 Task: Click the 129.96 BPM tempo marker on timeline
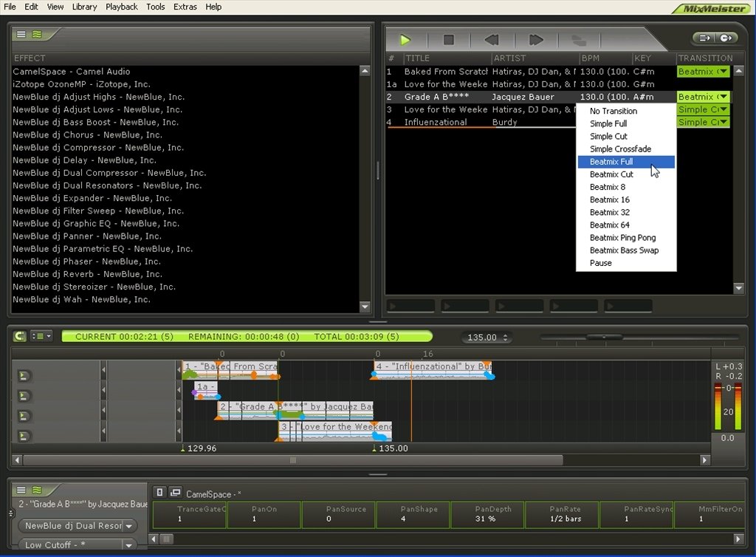pos(199,448)
